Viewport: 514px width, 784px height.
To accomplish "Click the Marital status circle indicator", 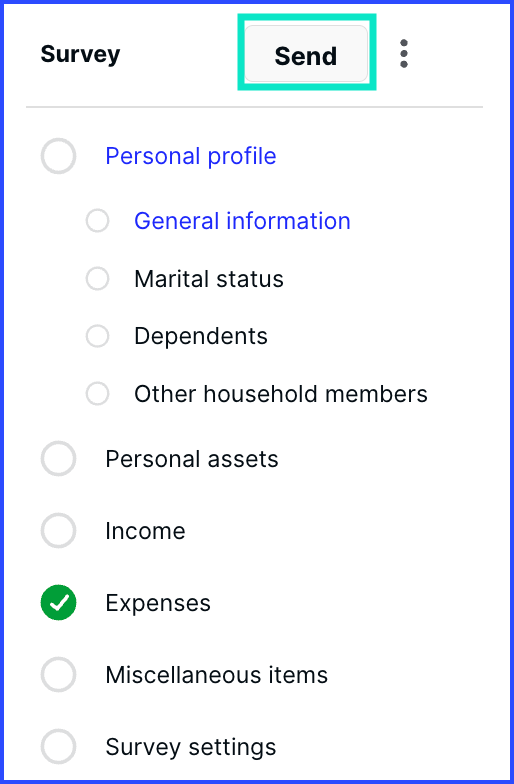I will click(x=98, y=278).
